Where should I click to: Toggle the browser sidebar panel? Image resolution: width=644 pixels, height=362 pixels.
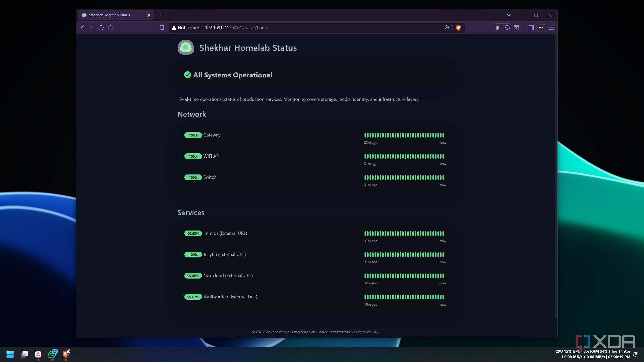click(x=531, y=28)
